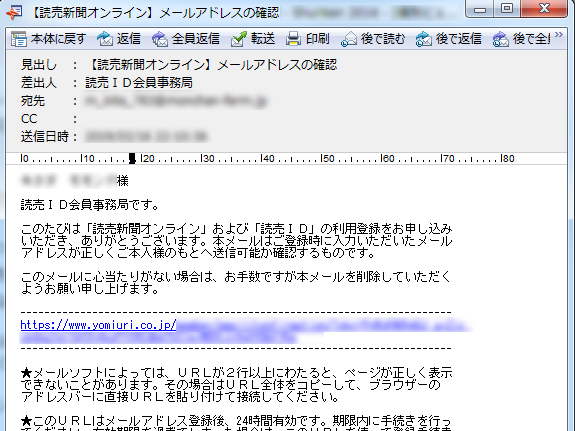Click the blurred 宛先 recipient address
This screenshot has width=575, height=431.
point(176,101)
